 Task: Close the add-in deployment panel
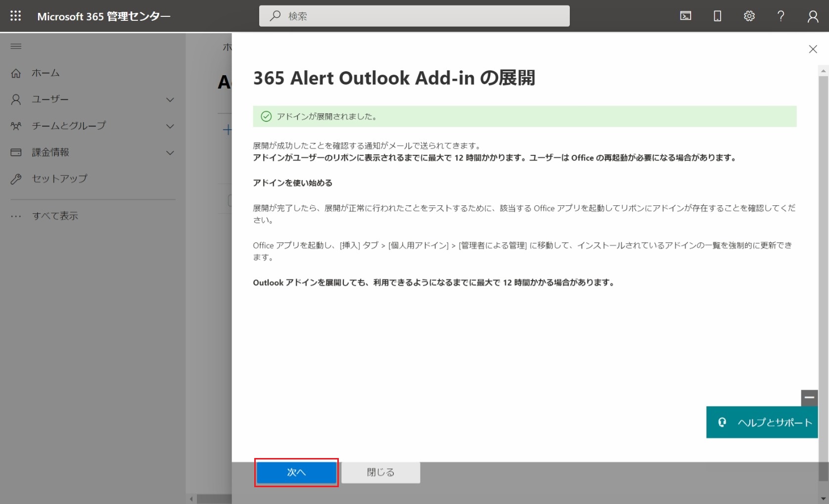pyautogui.click(x=813, y=49)
